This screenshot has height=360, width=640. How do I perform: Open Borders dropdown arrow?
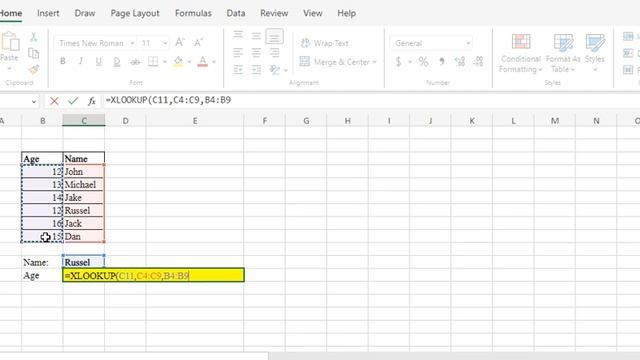click(164, 62)
